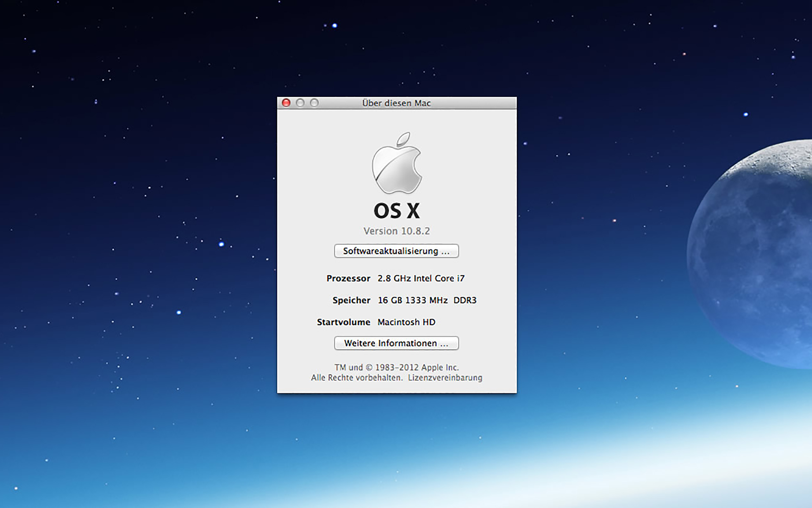Image resolution: width=812 pixels, height=508 pixels.
Task: Click the Startvolume label
Action: click(344, 322)
